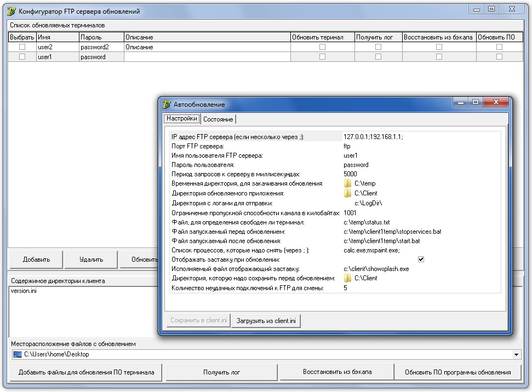Tick the Выбрать checkbox for user1
Image resolution: width=532 pixels, height=392 pixels.
click(x=22, y=56)
